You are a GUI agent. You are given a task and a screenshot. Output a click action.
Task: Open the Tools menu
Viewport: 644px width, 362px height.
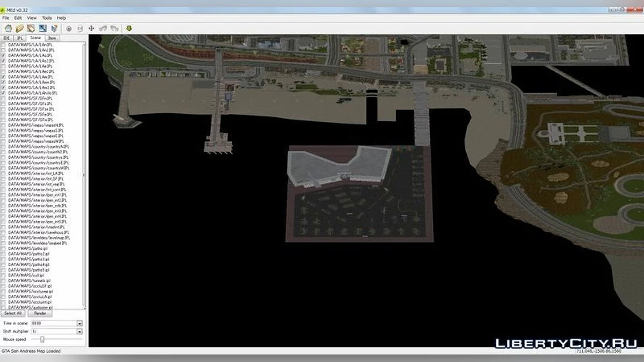coord(46,18)
